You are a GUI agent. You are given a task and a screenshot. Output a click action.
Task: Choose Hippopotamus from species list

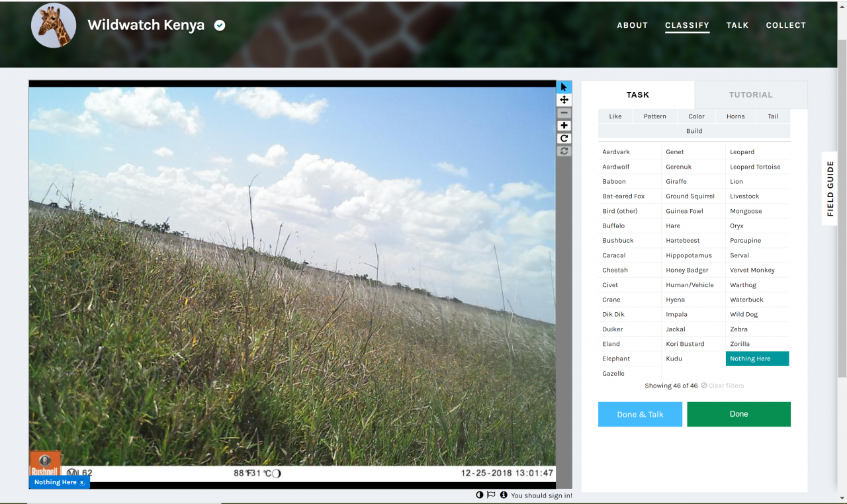point(693,255)
